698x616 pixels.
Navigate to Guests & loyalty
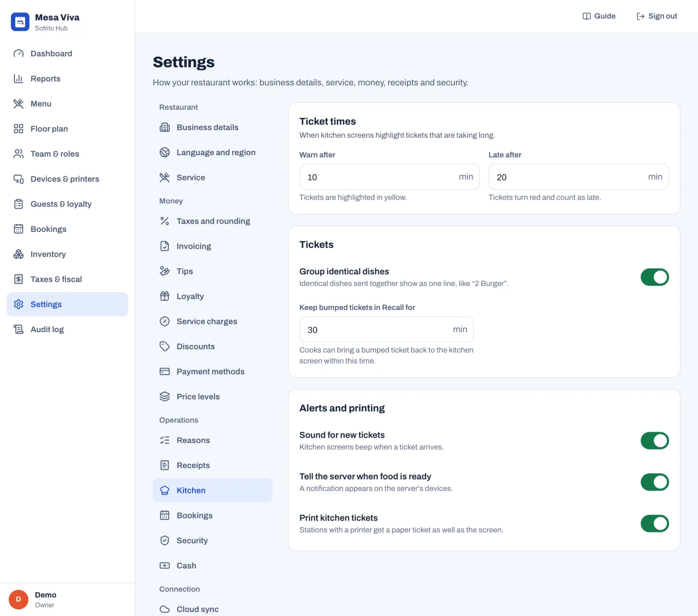click(x=67, y=204)
